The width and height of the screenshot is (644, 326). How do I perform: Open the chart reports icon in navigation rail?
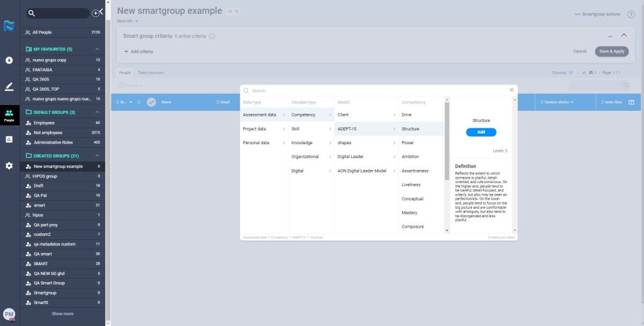(9, 139)
